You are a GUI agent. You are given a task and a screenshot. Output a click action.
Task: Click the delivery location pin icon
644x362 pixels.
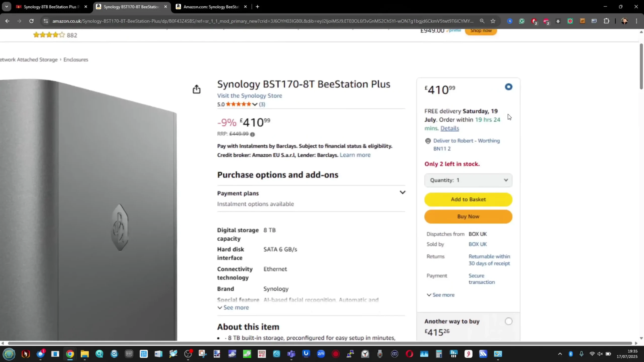428,141
